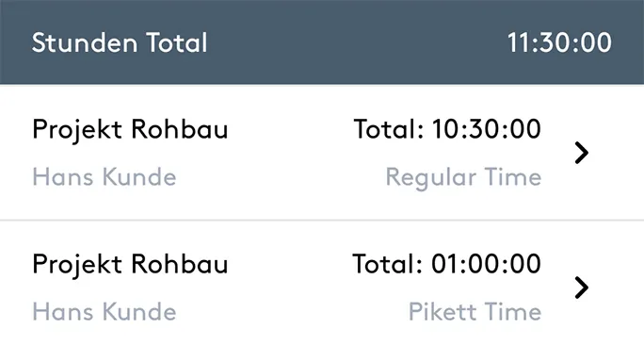The width and height of the screenshot is (644, 362).
Task: Click the second Projekt Rohbau title
Action: [130, 265]
